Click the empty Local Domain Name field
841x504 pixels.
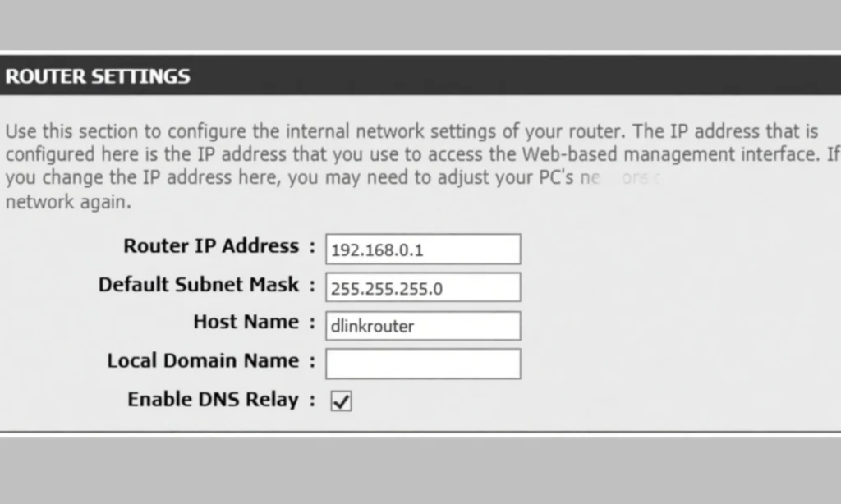(x=422, y=363)
